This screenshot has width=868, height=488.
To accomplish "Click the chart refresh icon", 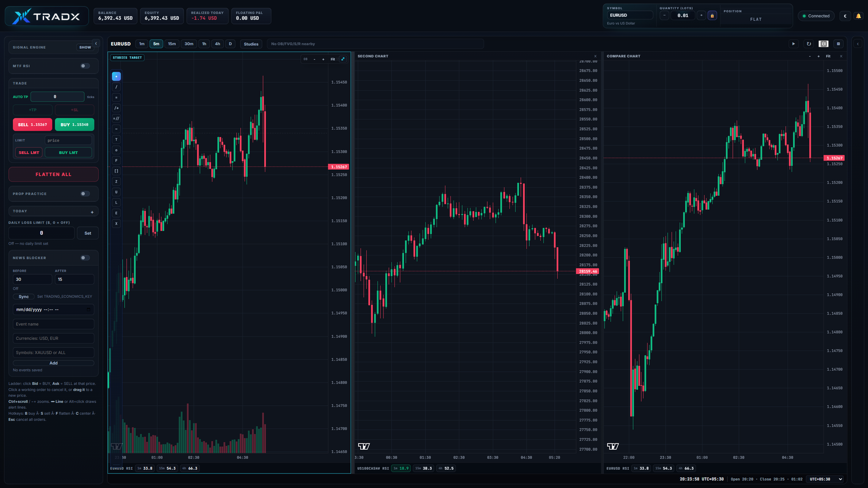I will [809, 44].
